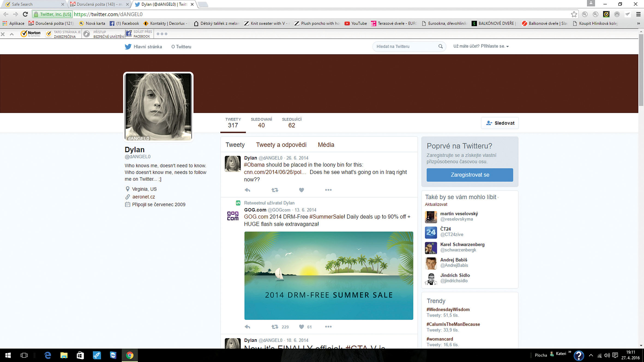The height and width of the screenshot is (362, 644).
Task: Open the #WednesdayWisdom trend
Action: point(448,309)
